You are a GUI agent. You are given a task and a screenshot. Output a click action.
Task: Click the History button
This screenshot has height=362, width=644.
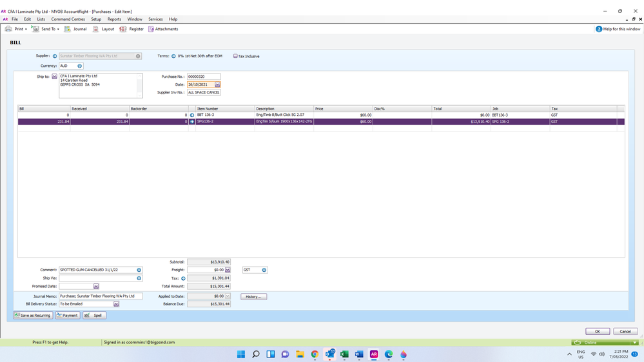(x=253, y=297)
